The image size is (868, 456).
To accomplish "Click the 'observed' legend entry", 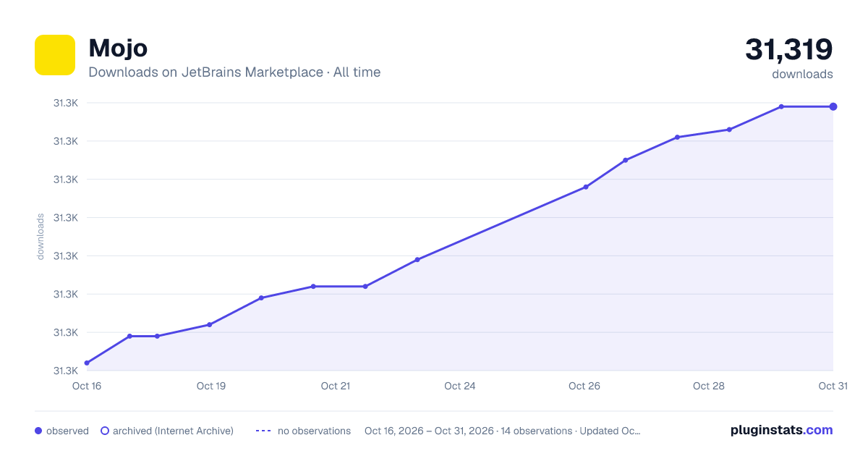I will click(61, 431).
